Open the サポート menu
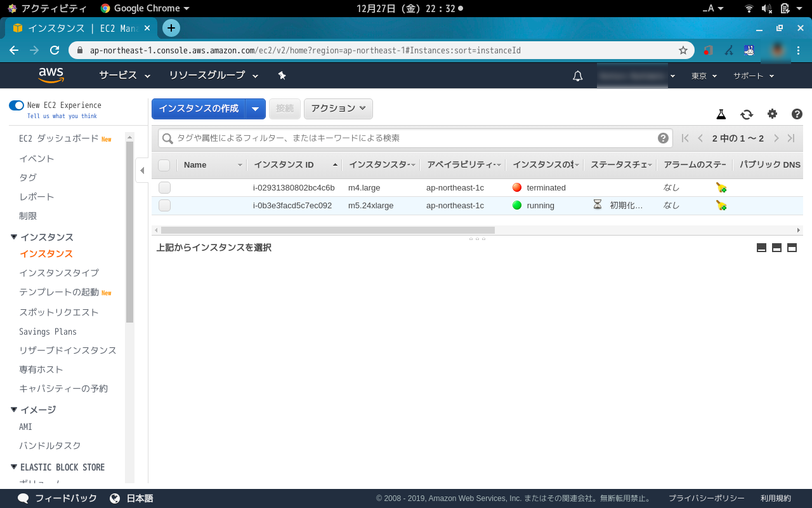This screenshot has width=812, height=508. (x=754, y=76)
